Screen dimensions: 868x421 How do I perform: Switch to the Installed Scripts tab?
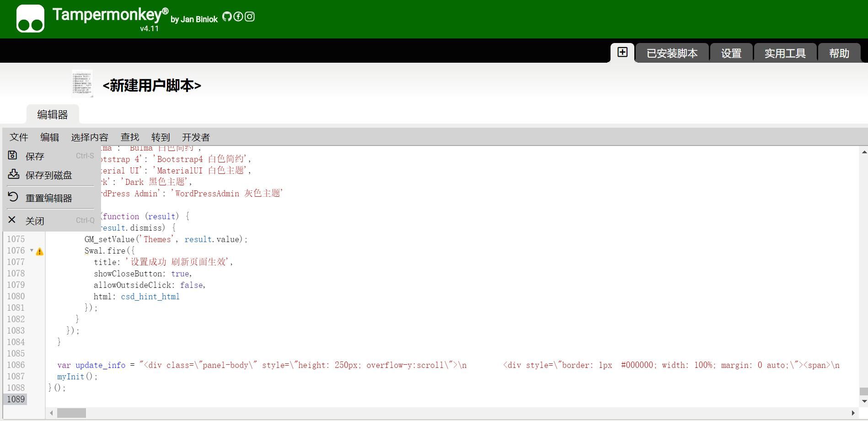672,54
